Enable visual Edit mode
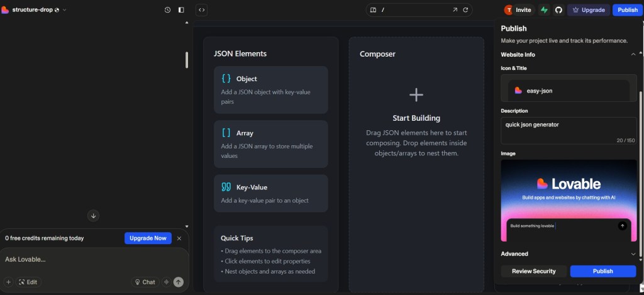 point(28,282)
